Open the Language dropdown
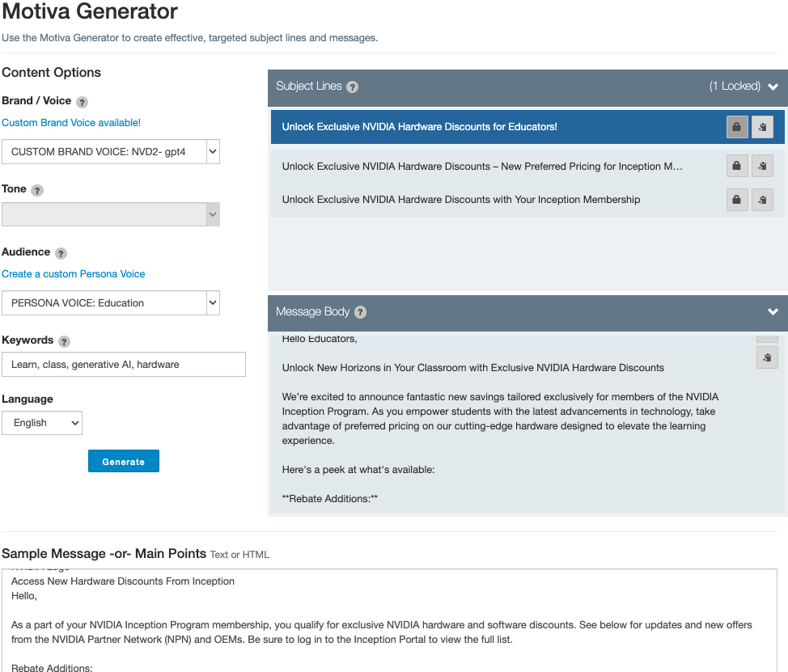788x672 pixels. pos(41,422)
